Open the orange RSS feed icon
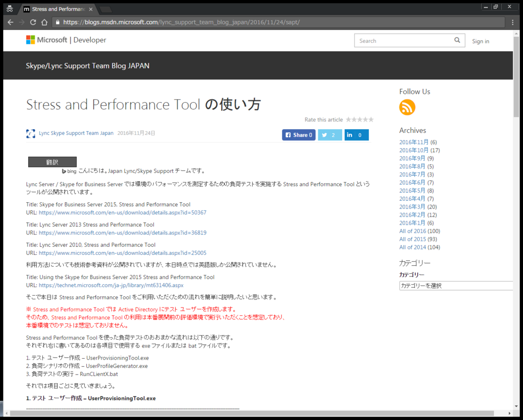The image size is (523, 420). click(x=407, y=107)
